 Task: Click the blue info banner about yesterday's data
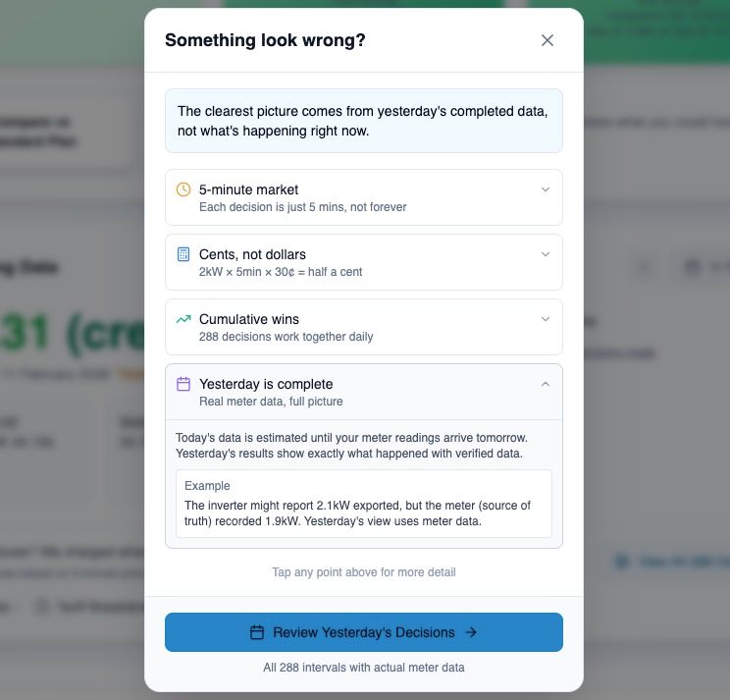[x=363, y=121]
